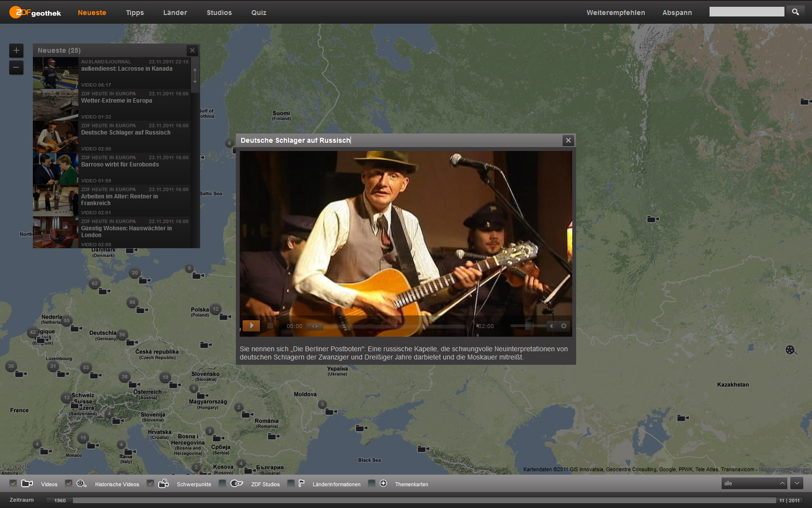The height and width of the screenshot is (508, 812).
Task: Click the Polska 12-video marker
Action: point(216,309)
